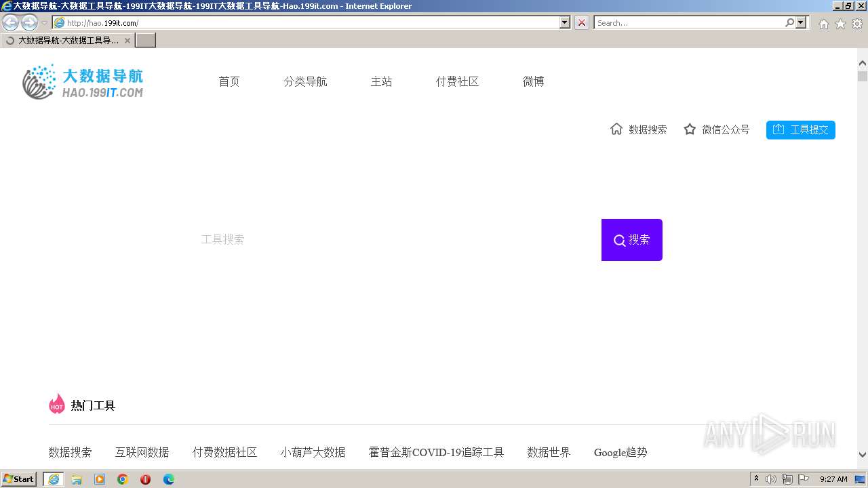Image resolution: width=868 pixels, height=488 pixels.
Task: Open the Favorites star icon
Action: pos(840,24)
